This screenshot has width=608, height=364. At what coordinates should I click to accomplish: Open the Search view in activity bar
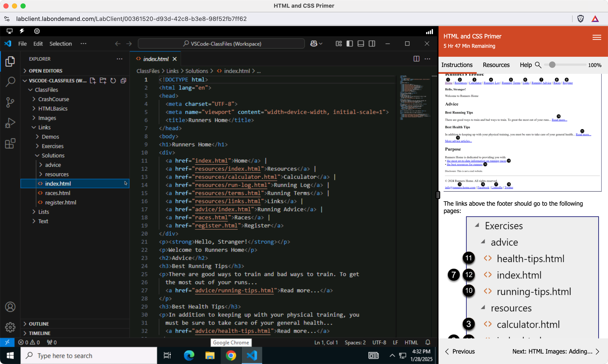10,82
